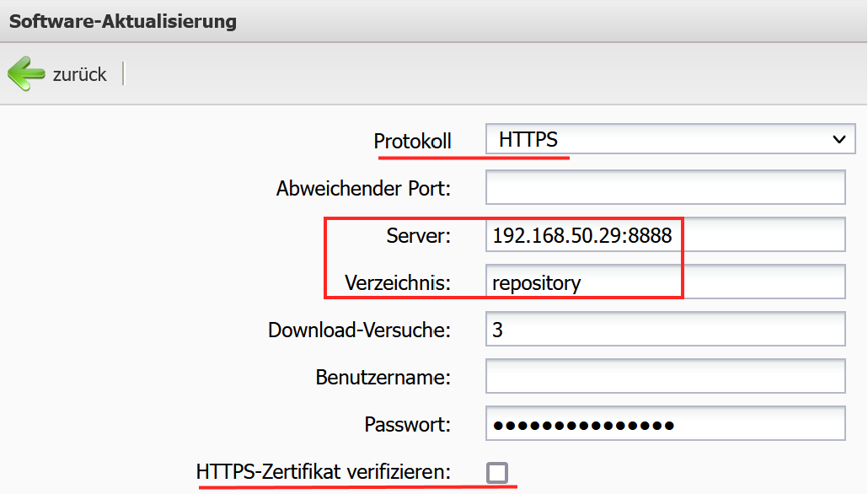The width and height of the screenshot is (868, 494).
Task: Click the 'Passwort:' label
Action: 407,424
